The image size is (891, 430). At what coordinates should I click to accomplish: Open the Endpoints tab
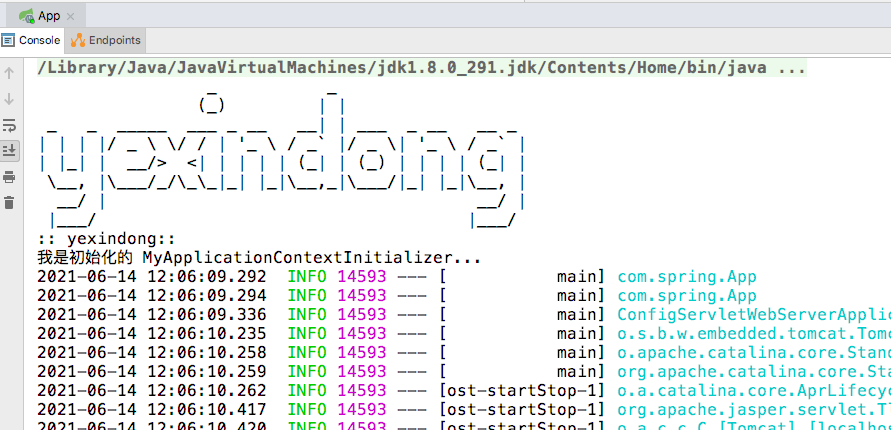point(106,40)
